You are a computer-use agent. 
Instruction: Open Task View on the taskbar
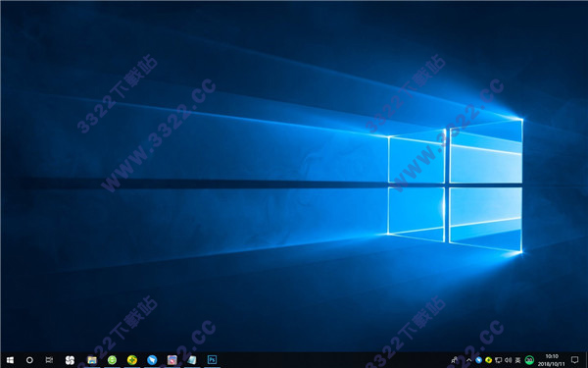(x=49, y=360)
